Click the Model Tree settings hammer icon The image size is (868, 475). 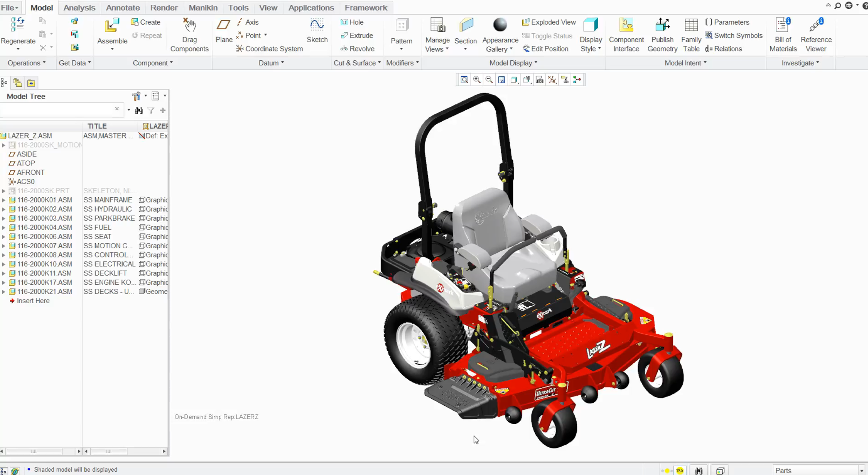(136, 96)
